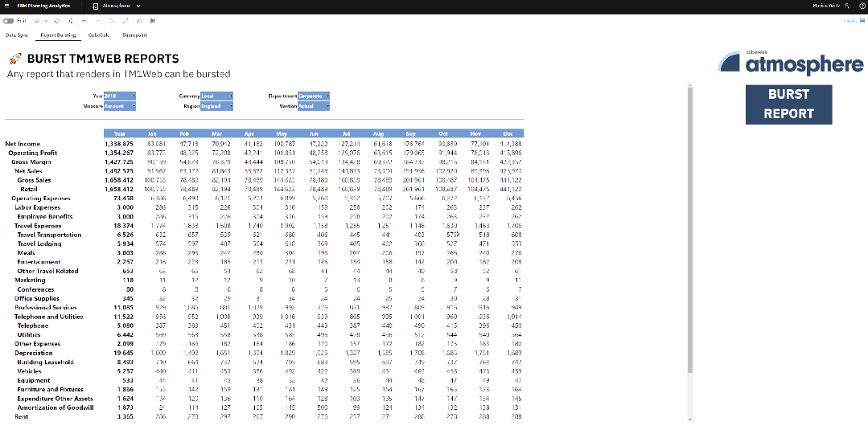Click the undo icon
The width and height of the screenshot is (868, 434).
click(x=84, y=21)
